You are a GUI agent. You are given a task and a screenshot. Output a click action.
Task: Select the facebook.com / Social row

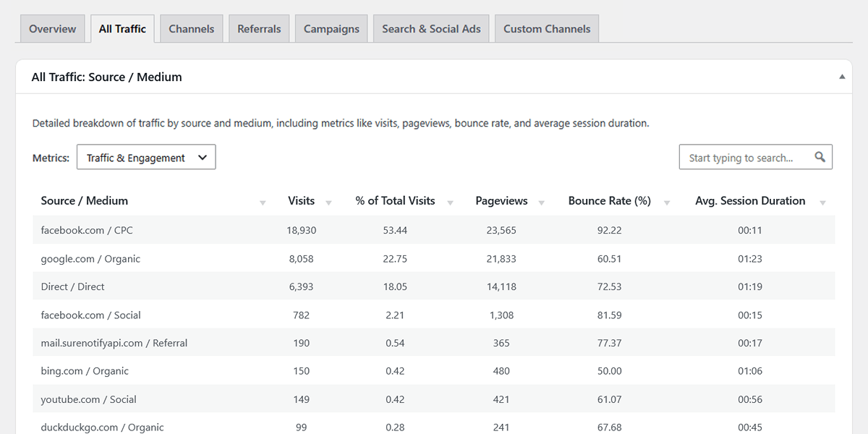(x=434, y=315)
